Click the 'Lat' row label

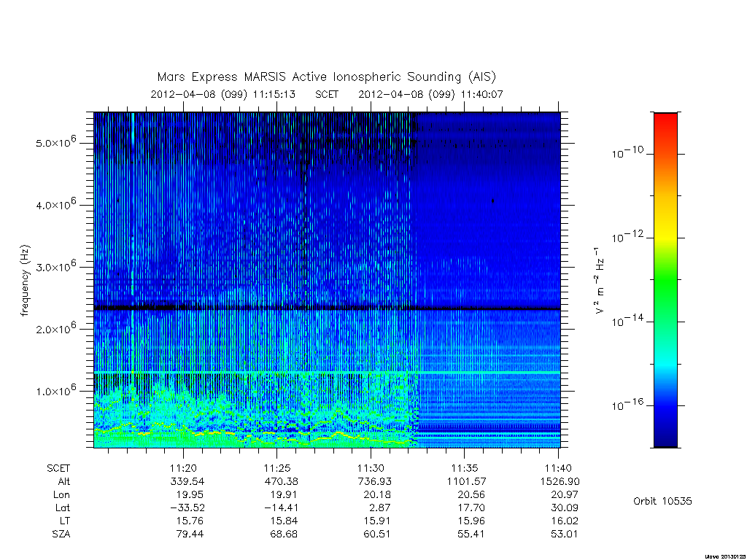[63, 508]
